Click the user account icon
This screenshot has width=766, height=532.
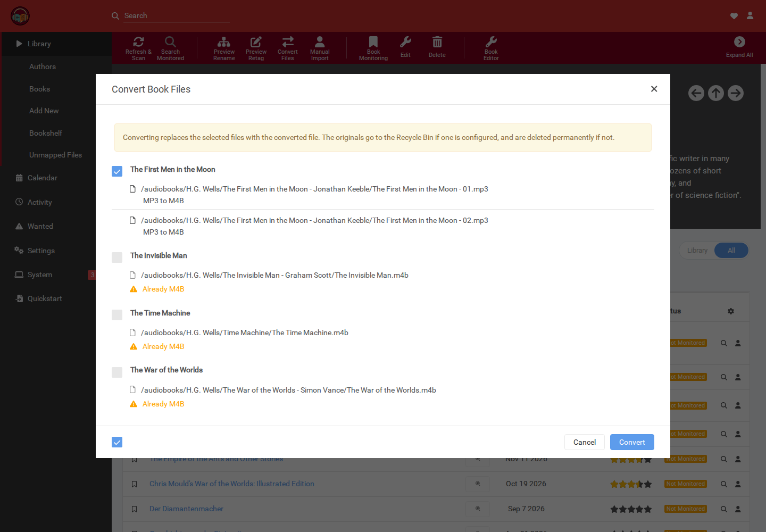point(750,16)
